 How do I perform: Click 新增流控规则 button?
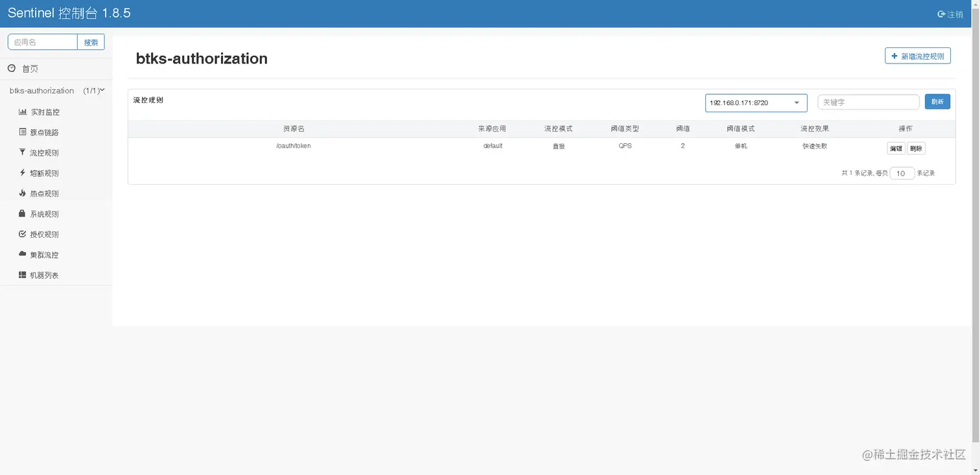(x=918, y=56)
